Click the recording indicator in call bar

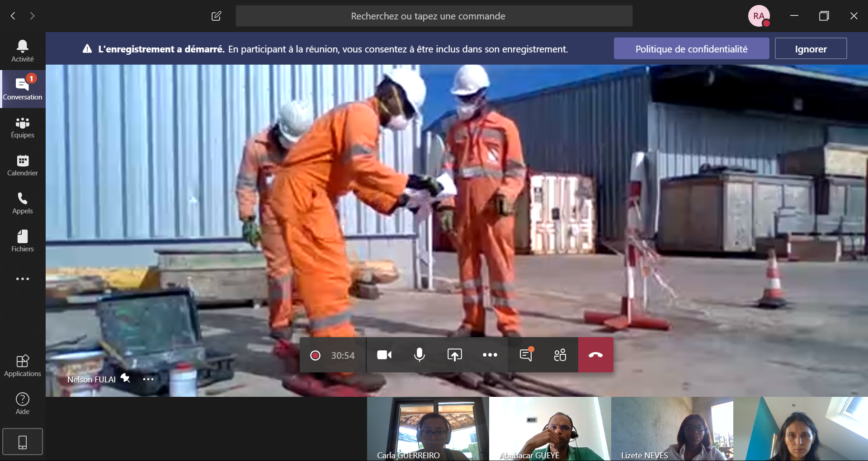pyautogui.click(x=315, y=355)
